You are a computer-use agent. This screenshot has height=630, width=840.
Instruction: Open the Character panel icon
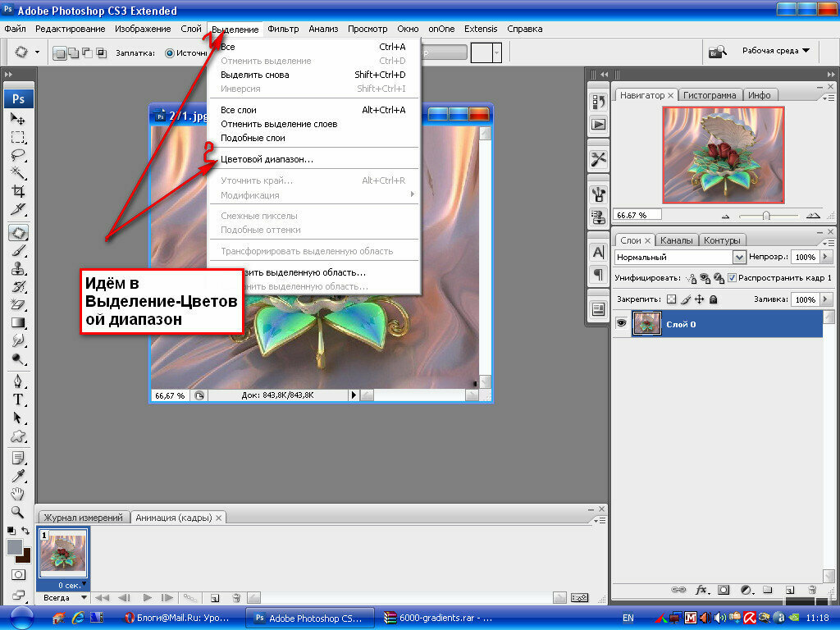[x=598, y=252]
